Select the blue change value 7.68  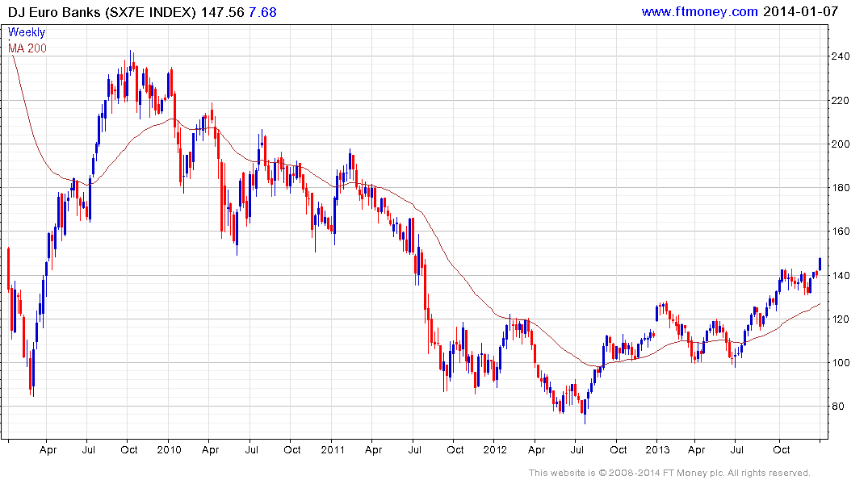(262, 12)
